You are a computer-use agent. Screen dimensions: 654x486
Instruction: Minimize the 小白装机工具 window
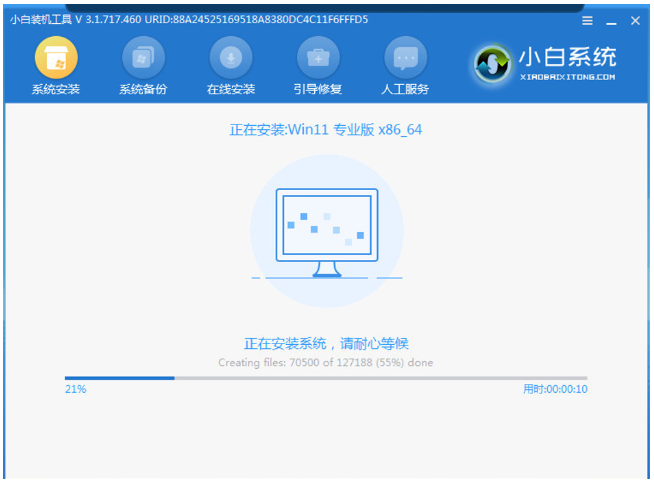click(611, 24)
